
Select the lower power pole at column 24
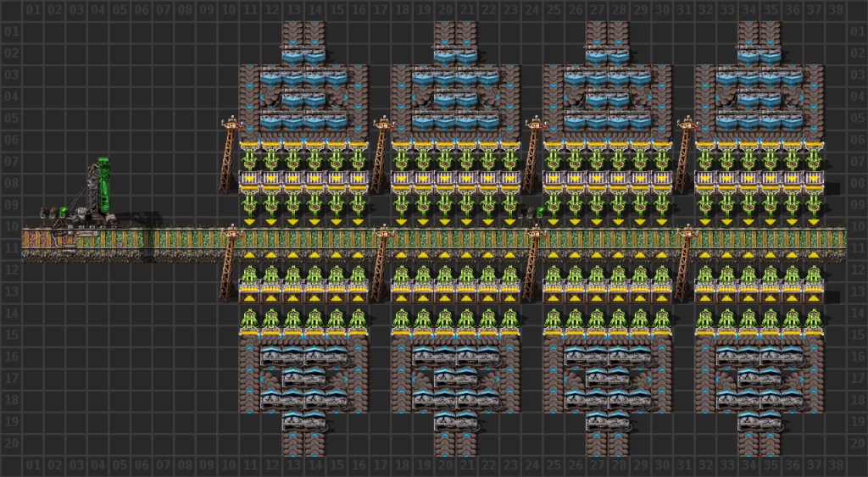(534, 263)
